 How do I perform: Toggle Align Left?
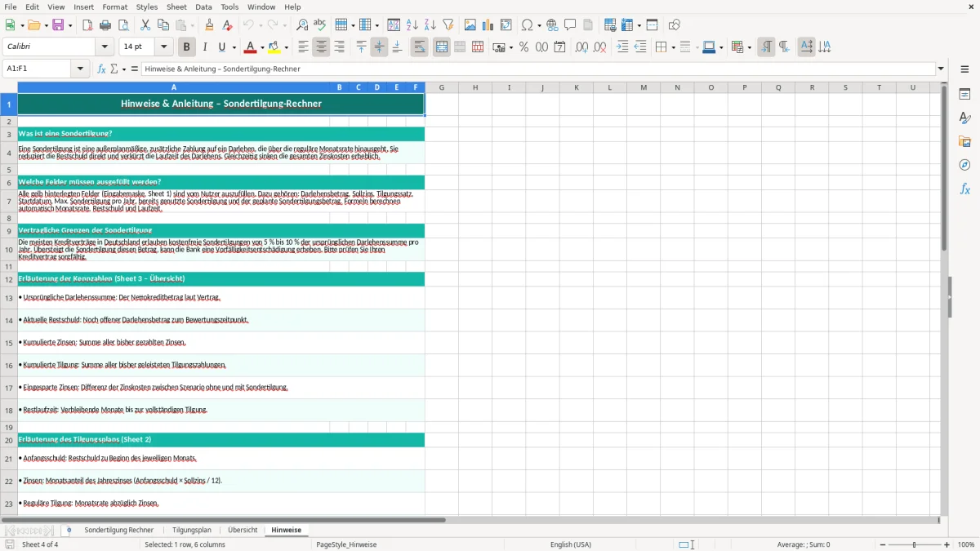point(303,47)
